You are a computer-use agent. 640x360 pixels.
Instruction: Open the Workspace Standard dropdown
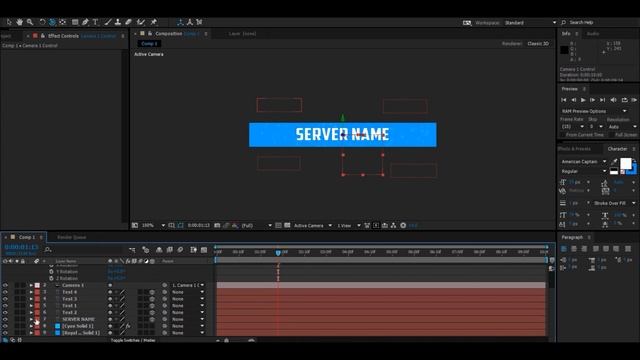530,22
